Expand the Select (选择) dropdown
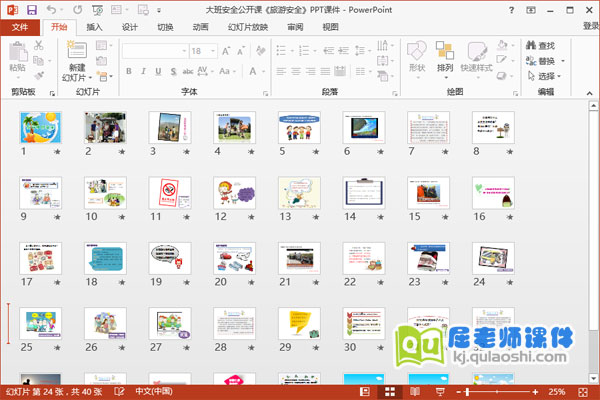This screenshot has height=400, width=600. pyautogui.click(x=548, y=75)
